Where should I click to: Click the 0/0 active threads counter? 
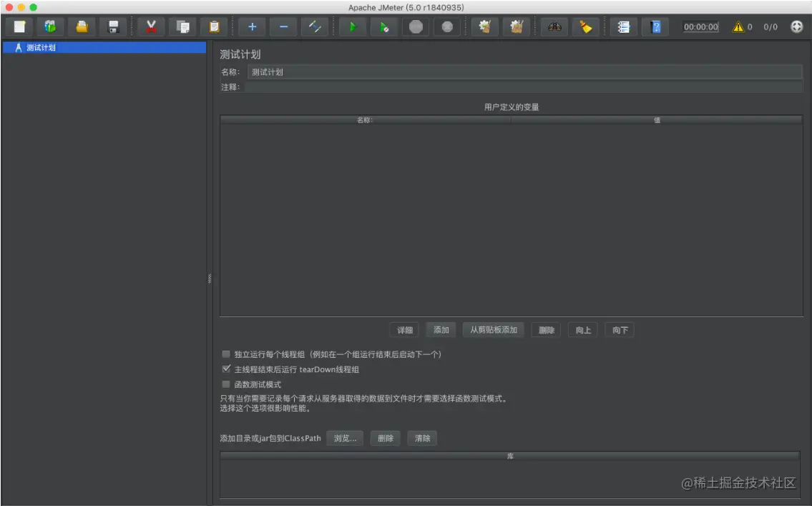pos(770,27)
